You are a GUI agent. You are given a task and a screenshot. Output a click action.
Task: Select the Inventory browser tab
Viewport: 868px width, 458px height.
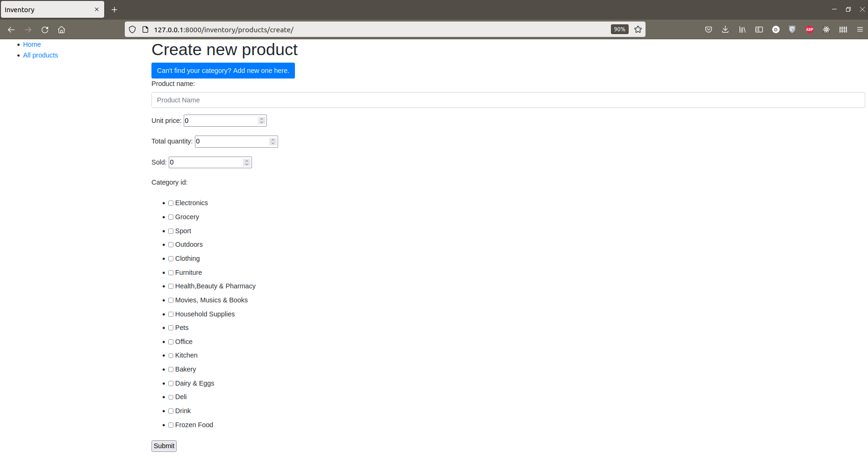pos(52,9)
